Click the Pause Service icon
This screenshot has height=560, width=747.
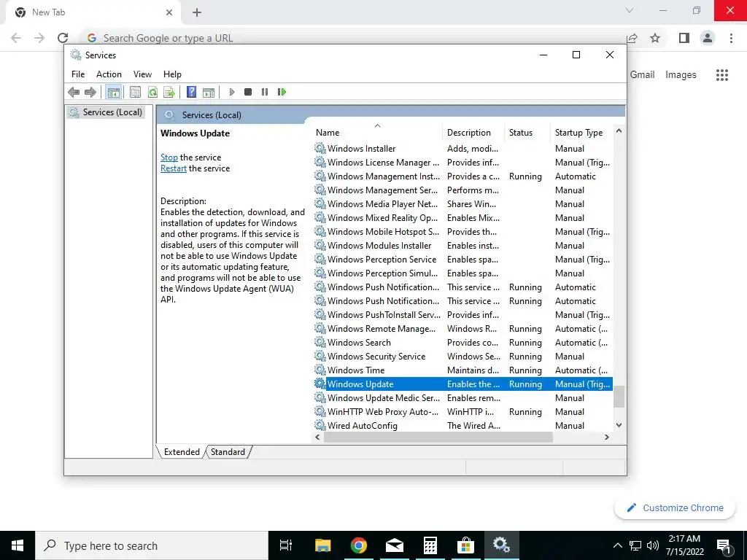pos(265,92)
